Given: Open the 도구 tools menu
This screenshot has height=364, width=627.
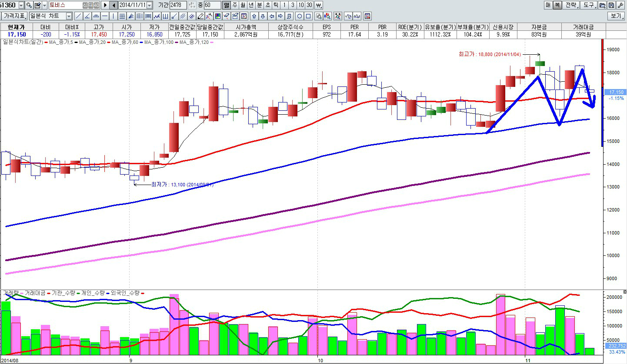Looking at the screenshot, I should point(589,5).
